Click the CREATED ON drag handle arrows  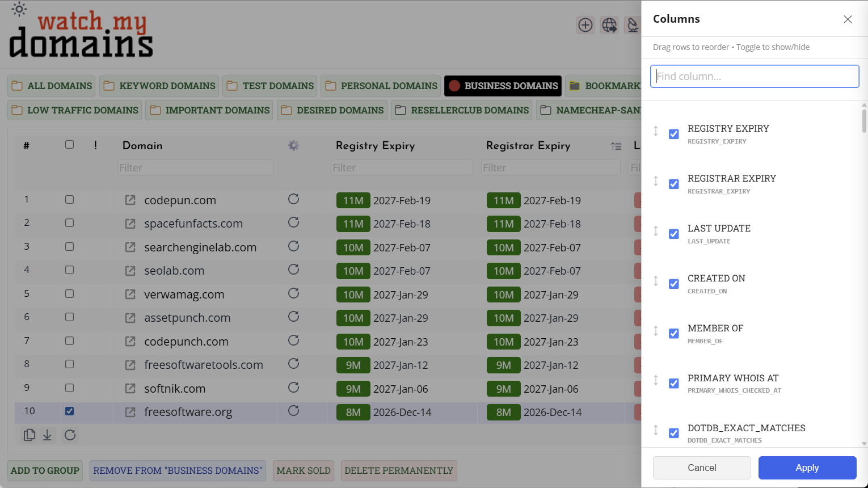click(656, 281)
